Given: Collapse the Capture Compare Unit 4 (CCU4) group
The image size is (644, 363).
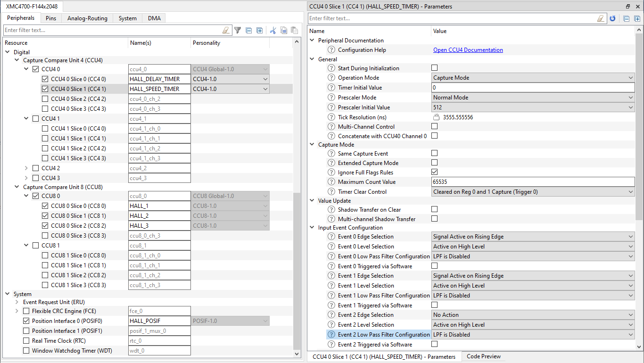Looking at the screenshot, I should click(17, 60).
